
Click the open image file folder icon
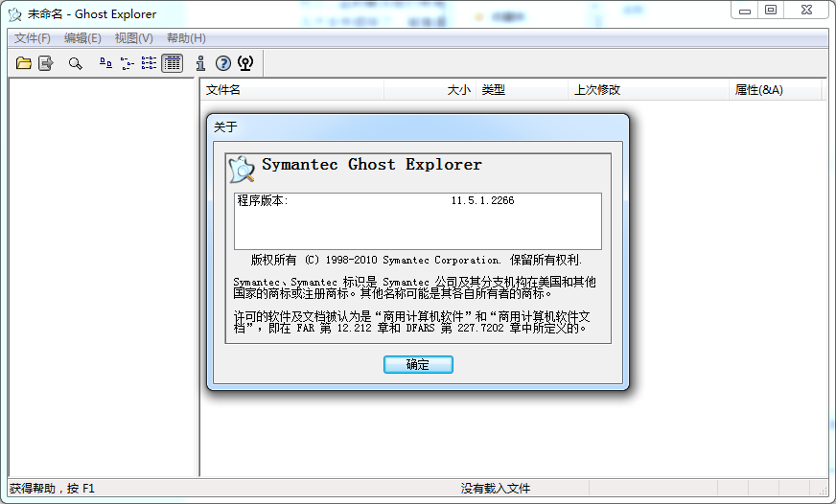pyautogui.click(x=24, y=63)
